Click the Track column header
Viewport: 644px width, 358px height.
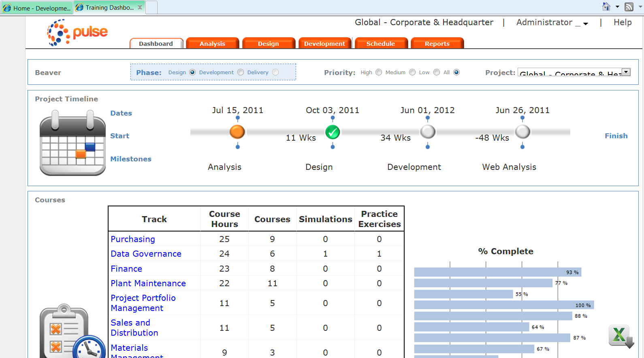point(154,219)
